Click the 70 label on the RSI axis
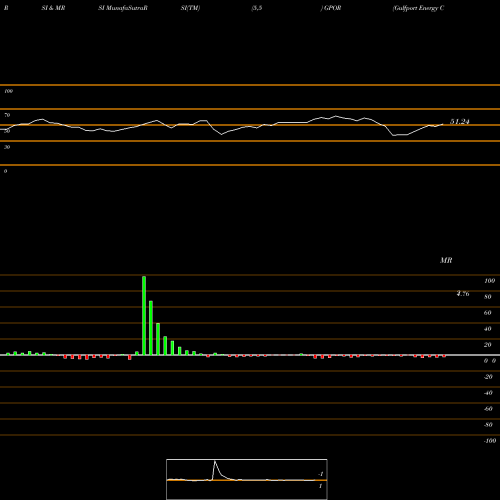Screen dimensions: 500x500 coord(7,115)
